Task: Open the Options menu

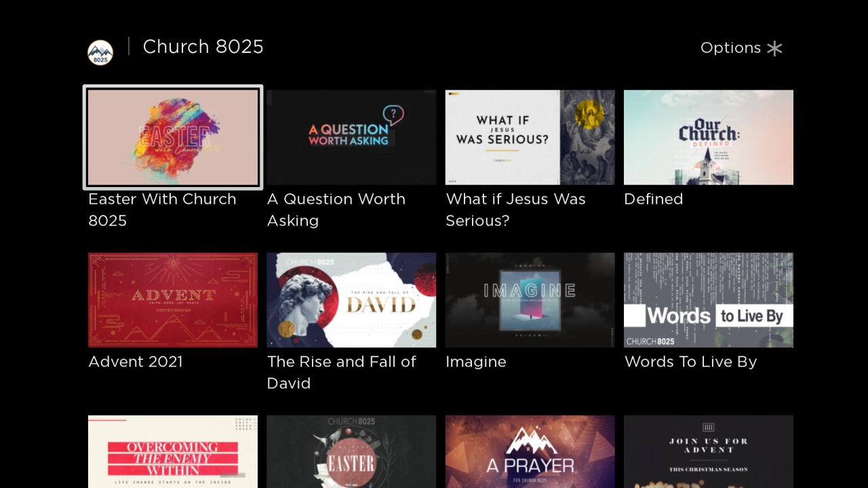Action: click(741, 48)
